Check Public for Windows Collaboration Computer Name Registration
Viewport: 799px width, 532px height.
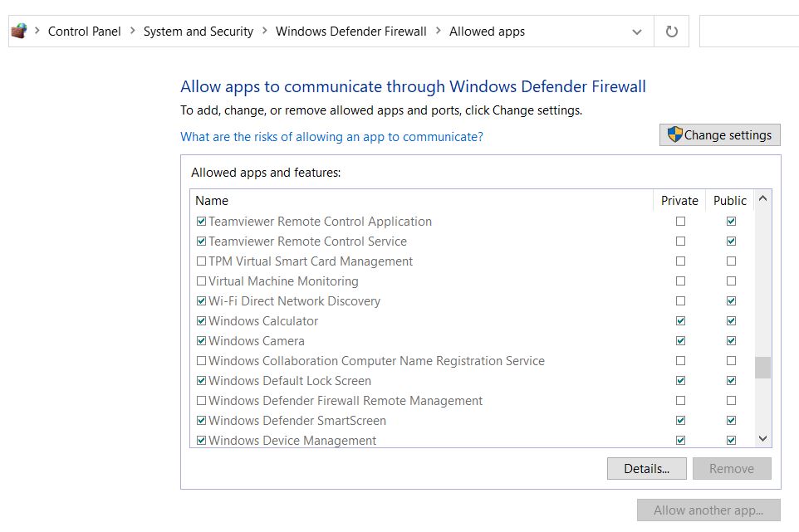pos(731,360)
